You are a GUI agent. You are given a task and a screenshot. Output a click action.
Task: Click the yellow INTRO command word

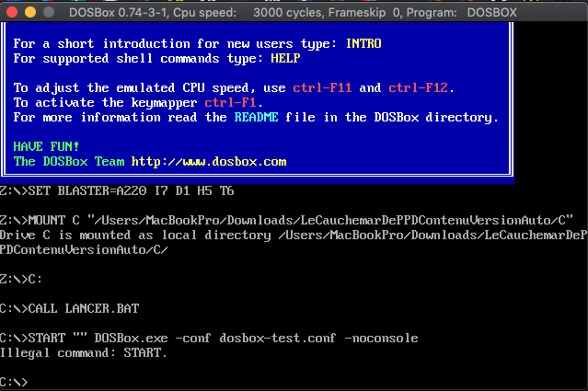(363, 44)
